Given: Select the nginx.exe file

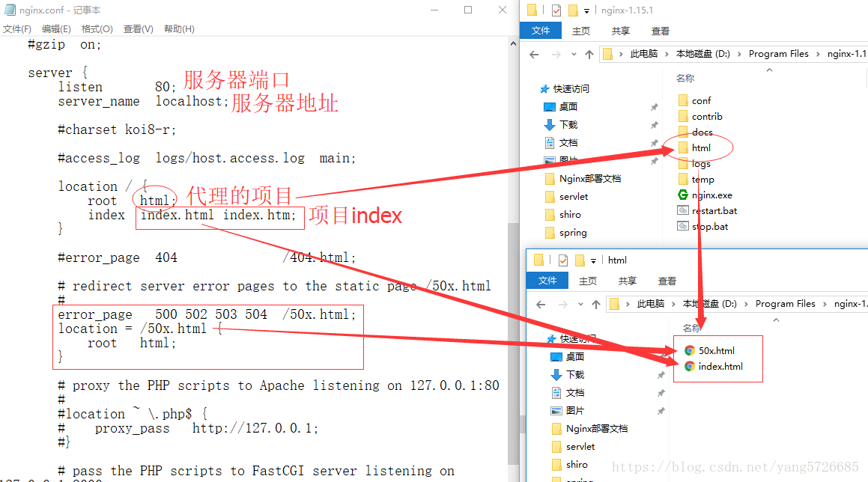Looking at the screenshot, I should pyautogui.click(x=705, y=195).
